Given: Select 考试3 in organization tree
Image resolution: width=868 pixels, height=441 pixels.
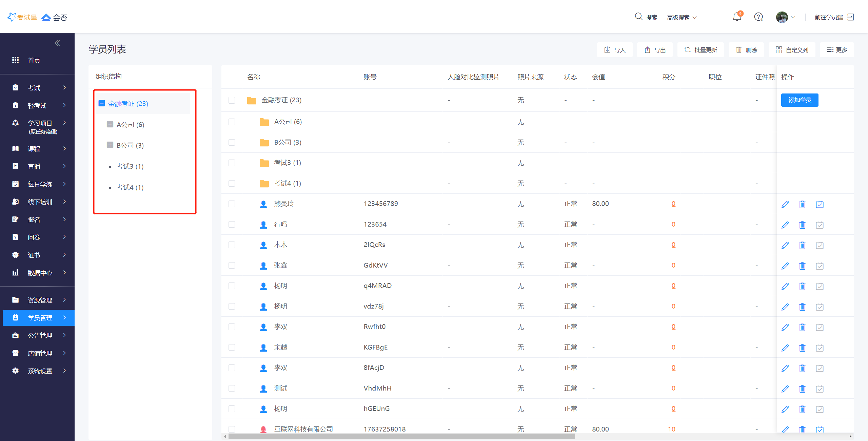Looking at the screenshot, I should tap(130, 166).
